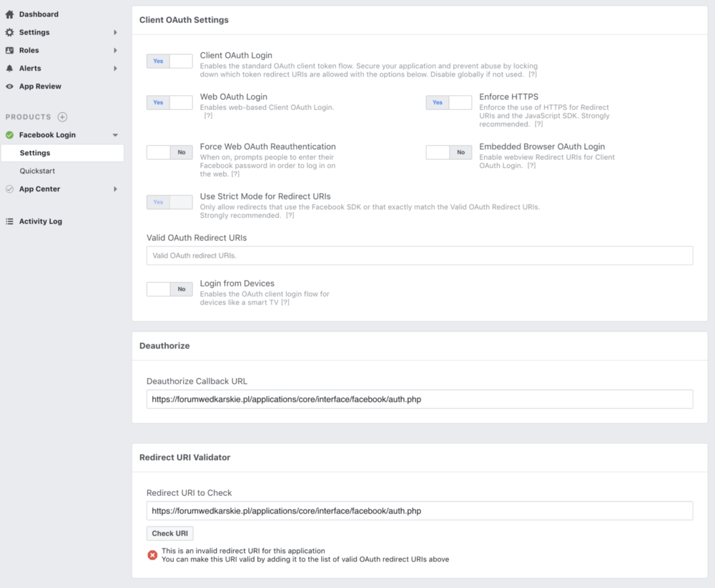Open the [?] help for Login from Devices

(x=285, y=302)
